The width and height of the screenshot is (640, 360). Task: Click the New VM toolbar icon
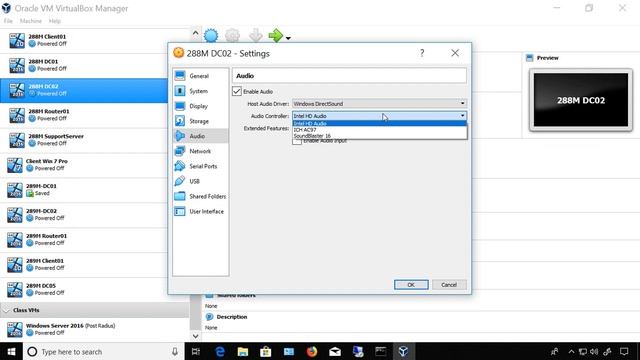coord(211,36)
